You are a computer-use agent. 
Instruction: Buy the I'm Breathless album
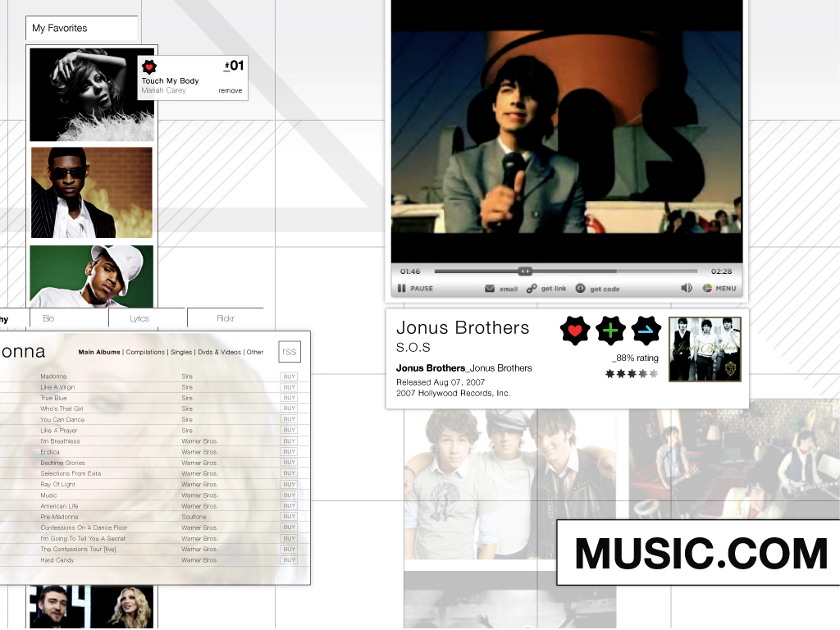(290, 441)
